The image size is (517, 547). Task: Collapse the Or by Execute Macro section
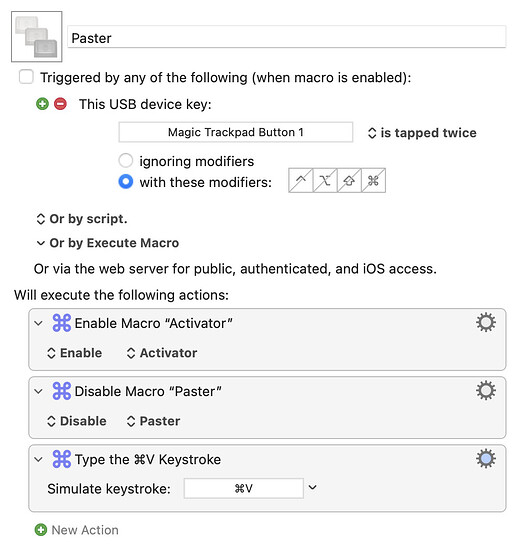[41, 243]
